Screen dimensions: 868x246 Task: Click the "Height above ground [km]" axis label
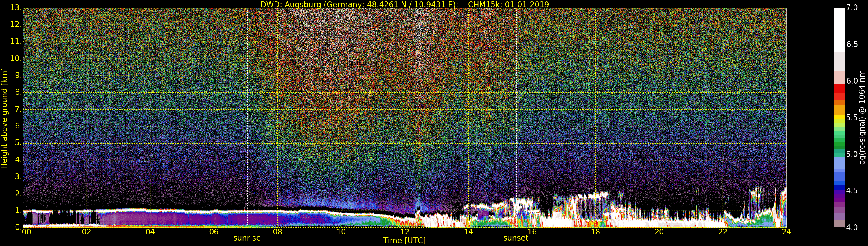point(4,118)
